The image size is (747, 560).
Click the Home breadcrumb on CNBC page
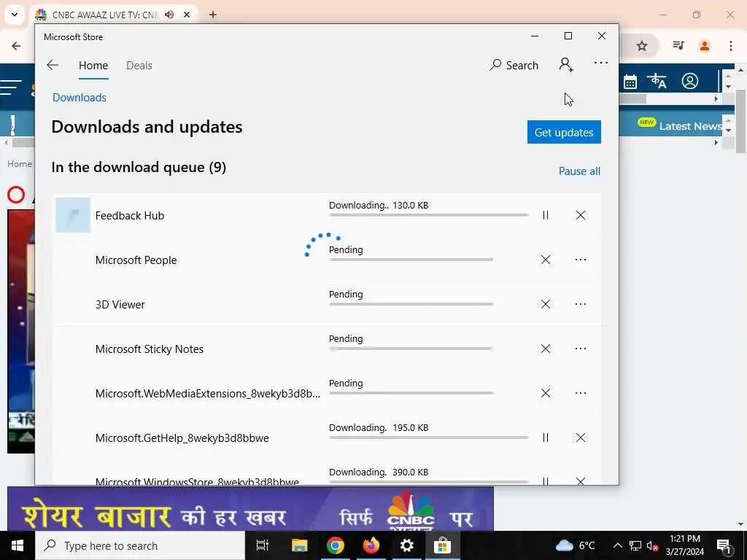20,164
